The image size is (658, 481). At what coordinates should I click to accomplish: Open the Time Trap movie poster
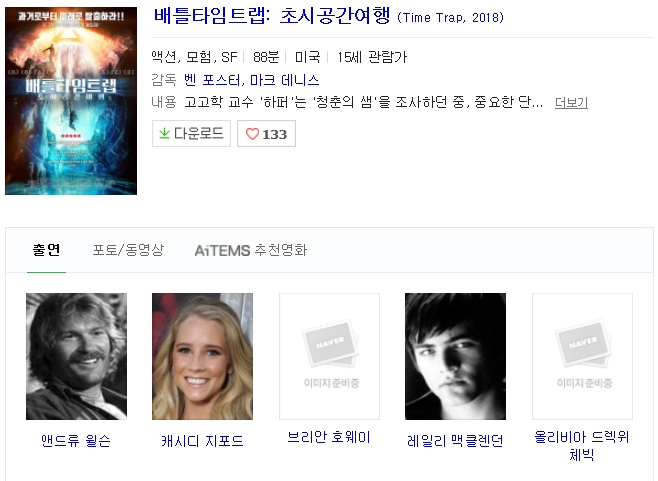71,101
